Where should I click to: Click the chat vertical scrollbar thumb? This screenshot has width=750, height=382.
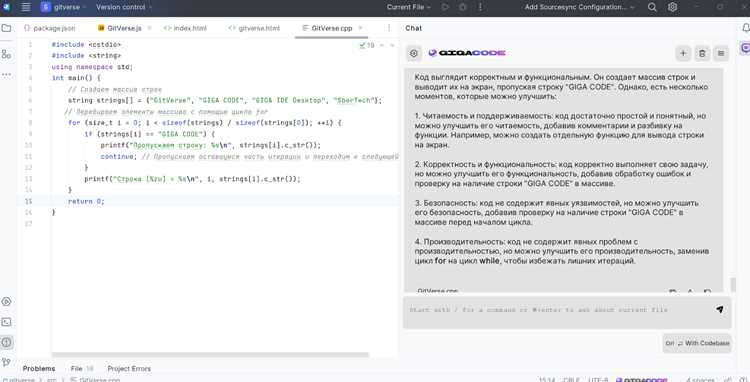point(733,285)
